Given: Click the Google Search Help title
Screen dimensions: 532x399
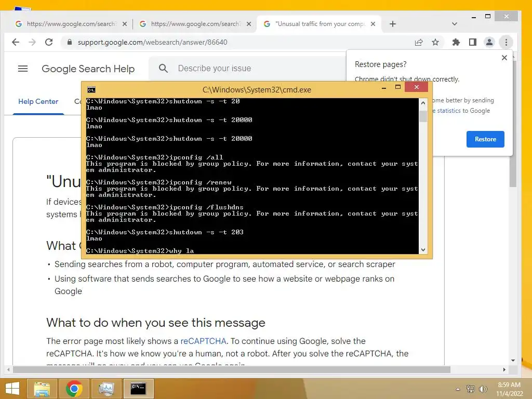Looking at the screenshot, I should tap(88, 69).
